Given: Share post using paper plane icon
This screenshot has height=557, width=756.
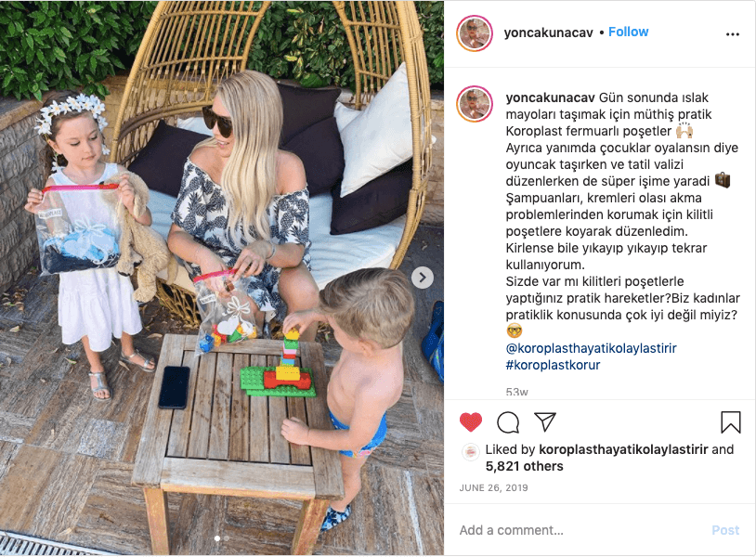Looking at the screenshot, I should (x=545, y=422).
